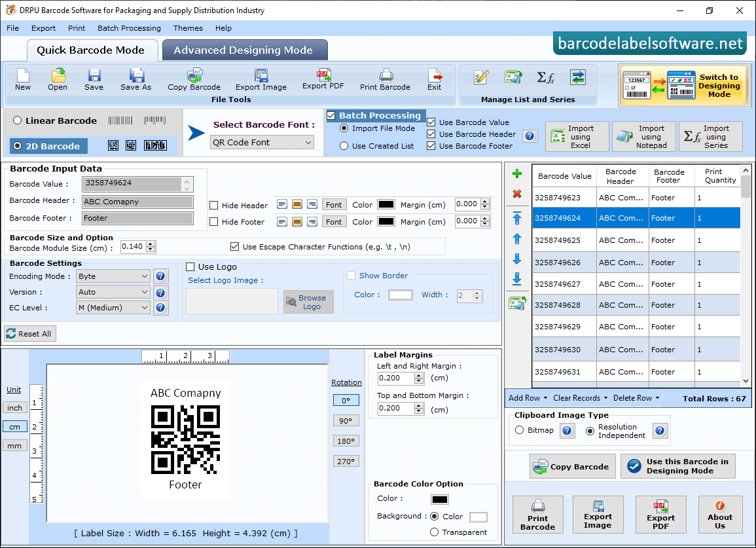The image size is (756, 548).
Task: Click the Encoding Mode help icon
Action: pyautogui.click(x=161, y=276)
